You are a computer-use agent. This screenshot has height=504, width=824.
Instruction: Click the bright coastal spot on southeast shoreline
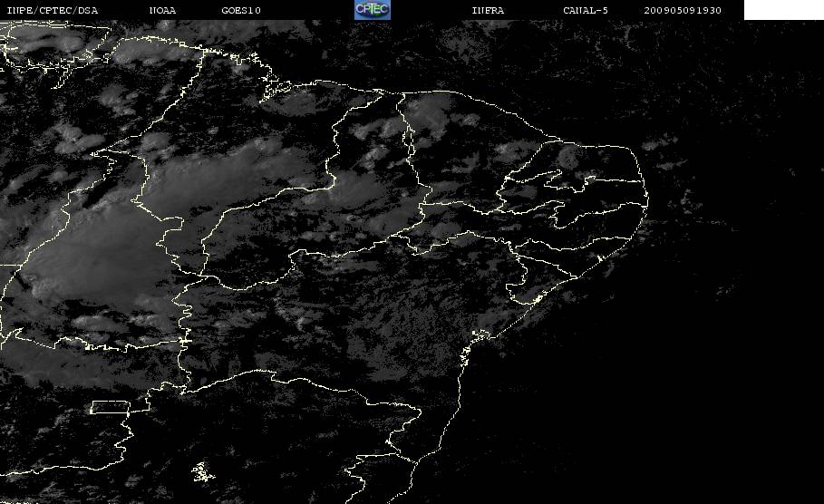(538, 299)
